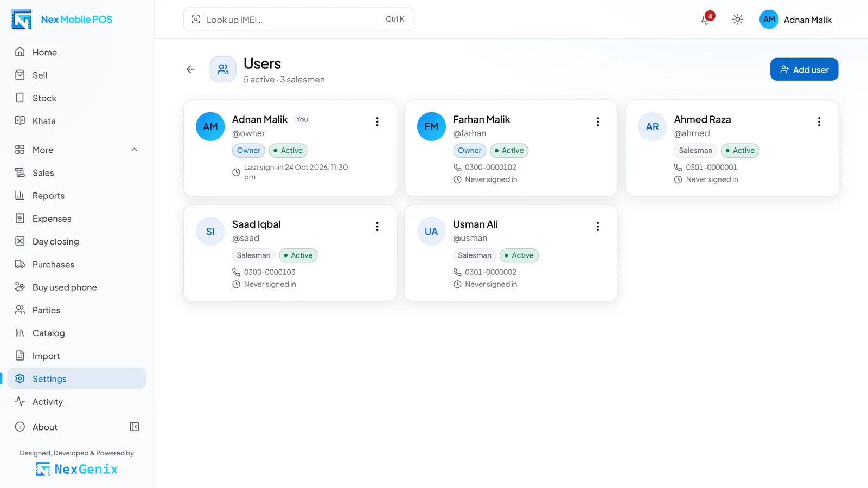Click the NexGenix footer link
Screen dimensions: 868x488
pos(76,469)
